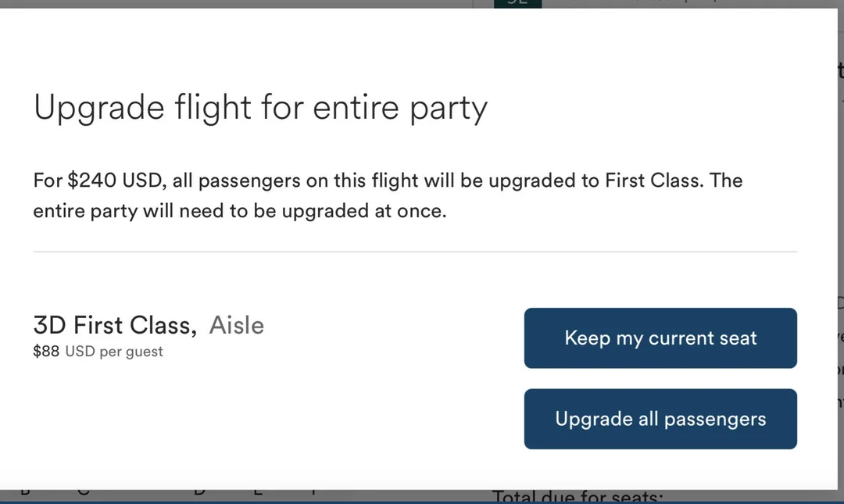Click the horizontal divider line in the dialog

(x=414, y=252)
